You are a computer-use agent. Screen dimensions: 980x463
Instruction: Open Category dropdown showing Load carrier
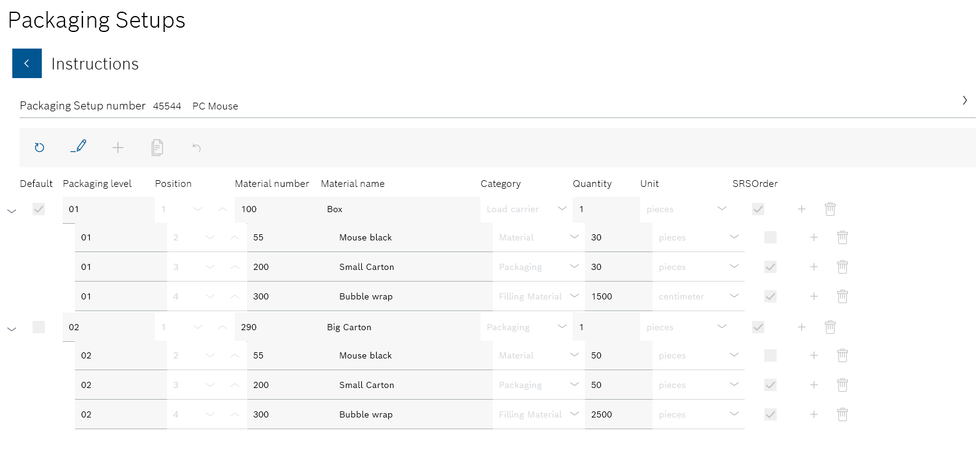[527, 209]
